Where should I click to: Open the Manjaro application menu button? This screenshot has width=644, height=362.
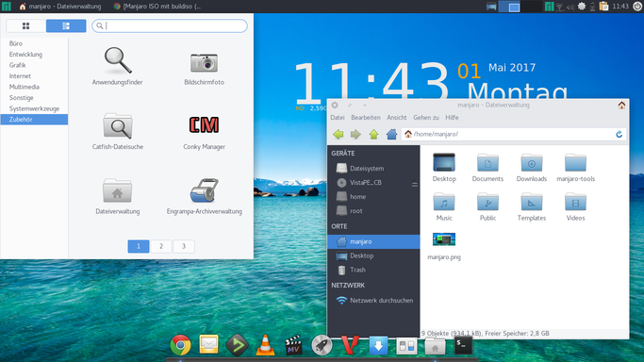click(7, 7)
